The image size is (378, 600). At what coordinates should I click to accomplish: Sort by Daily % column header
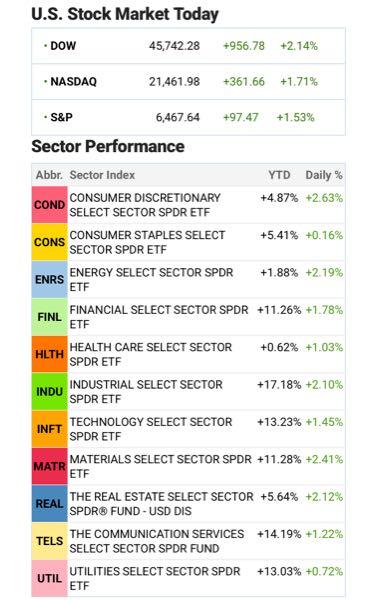[x=324, y=175]
